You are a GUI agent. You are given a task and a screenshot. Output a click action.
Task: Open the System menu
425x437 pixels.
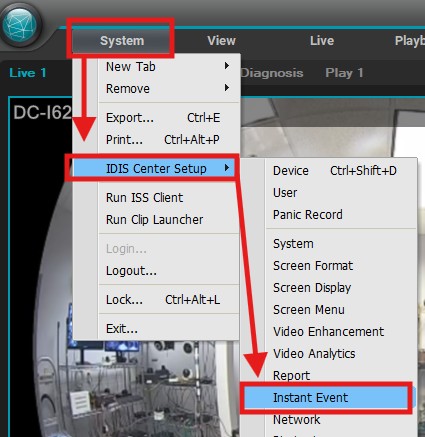[x=122, y=41]
